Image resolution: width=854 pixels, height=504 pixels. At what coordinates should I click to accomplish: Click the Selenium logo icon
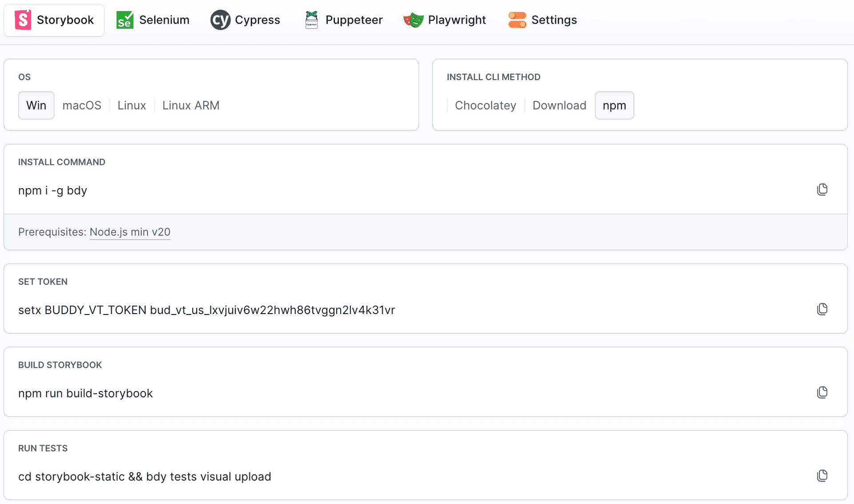click(x=125, y=20)
